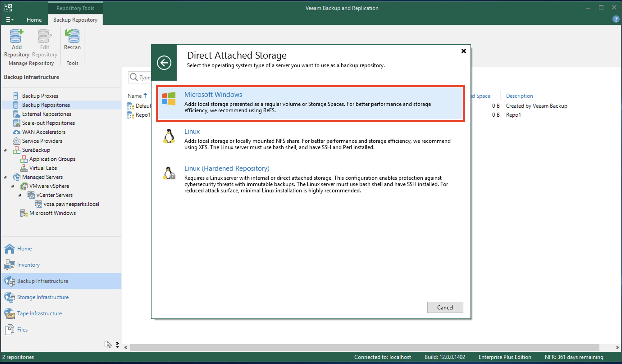
Task: Open the help question mark icon
Action: coord(616,19)
